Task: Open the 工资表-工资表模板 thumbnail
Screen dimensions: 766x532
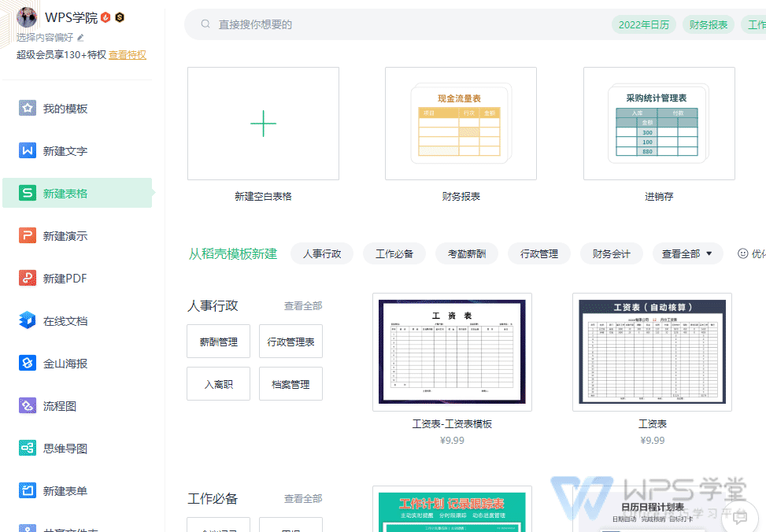Action: tap(452, 352)
